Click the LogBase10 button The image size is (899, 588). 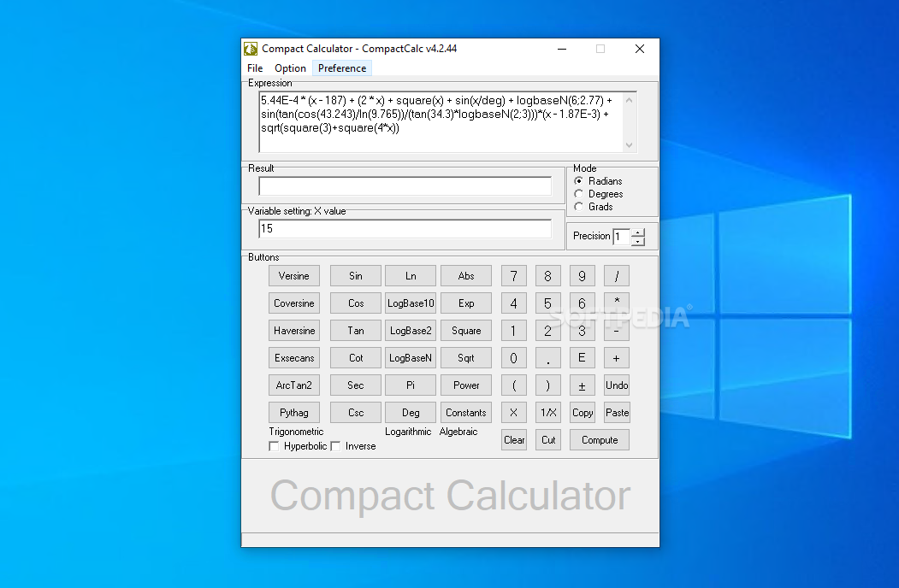pyautogui.click(x=411, y=303)
